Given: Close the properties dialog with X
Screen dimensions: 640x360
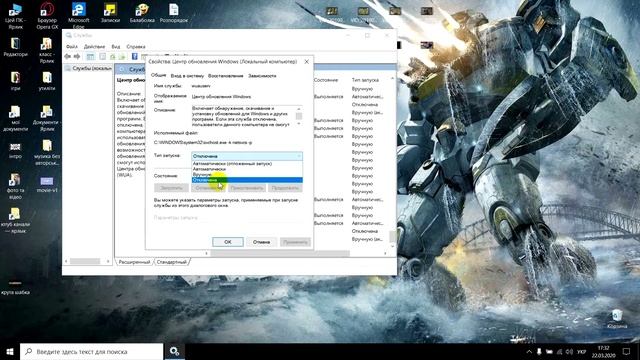Looking at the screenshot, I should (307, 62).
